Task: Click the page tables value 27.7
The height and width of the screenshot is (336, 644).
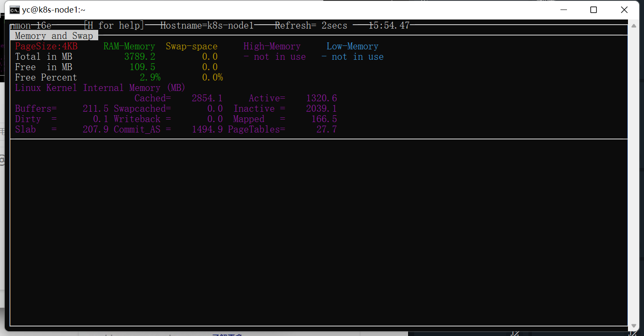Action: (x=327, y=129)
